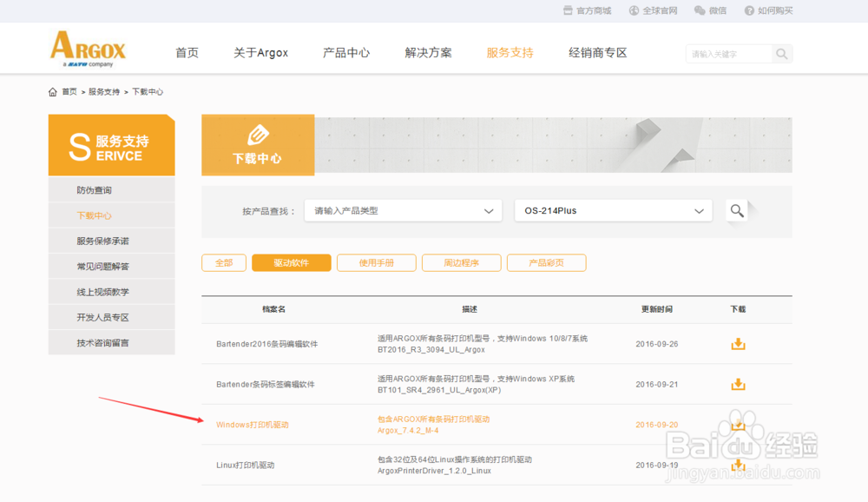Open 关于Argox menu

click(260, 53)
